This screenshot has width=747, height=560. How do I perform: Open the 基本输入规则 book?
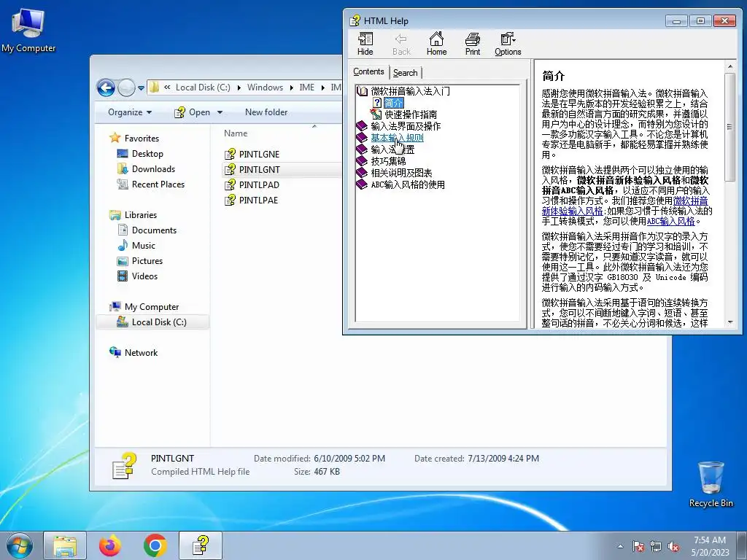(397, 138)
